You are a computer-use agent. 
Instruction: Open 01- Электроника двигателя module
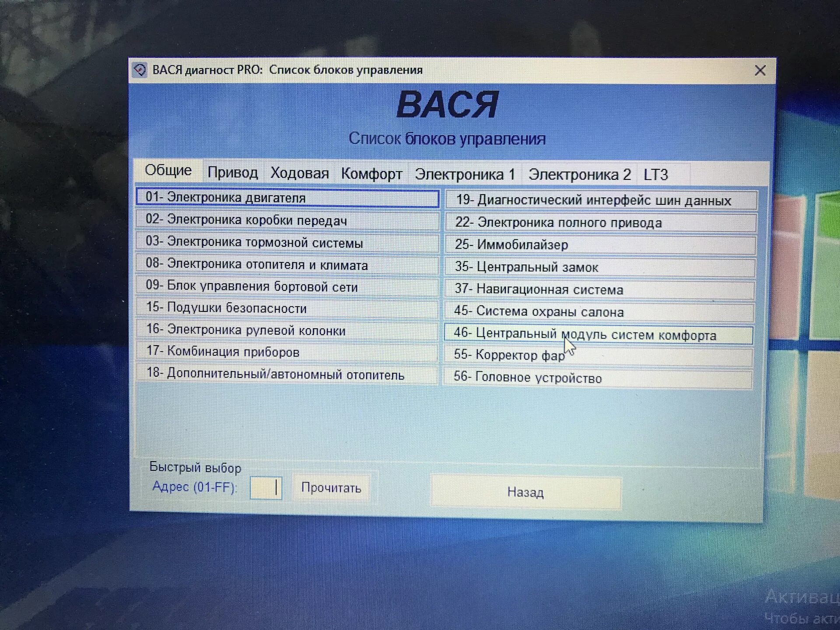(x=287, y=198)
